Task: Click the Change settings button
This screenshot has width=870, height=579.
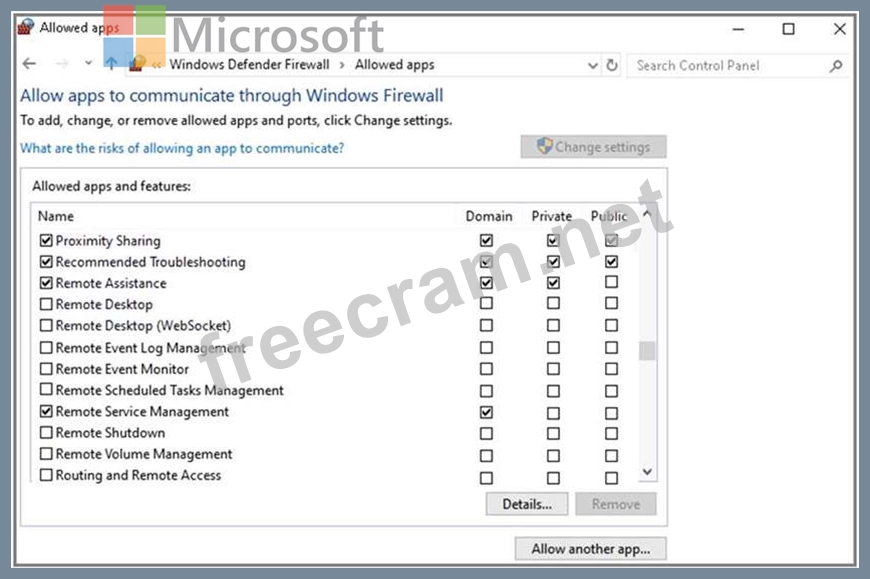Action: pyautogui.click(x=593, y=147)
